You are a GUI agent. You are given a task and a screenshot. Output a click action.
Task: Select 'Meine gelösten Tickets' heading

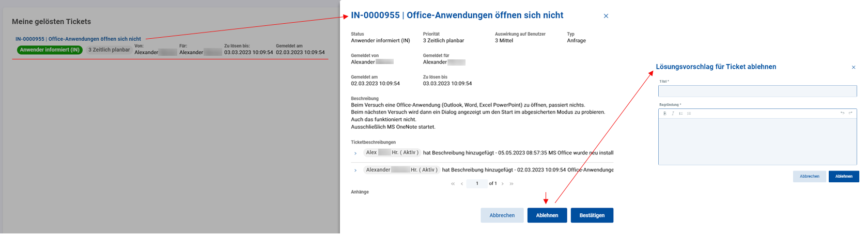click(x=51, y=22)
